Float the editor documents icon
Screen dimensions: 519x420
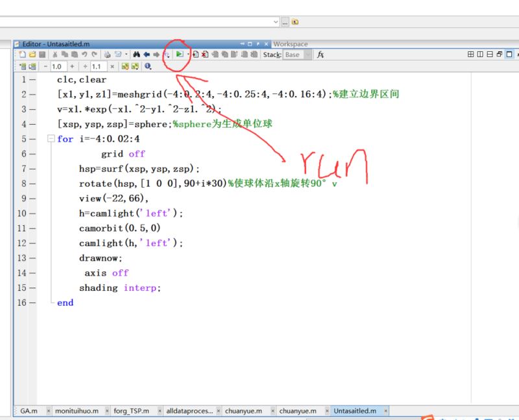pyautogui.click(x=500, y=55)
